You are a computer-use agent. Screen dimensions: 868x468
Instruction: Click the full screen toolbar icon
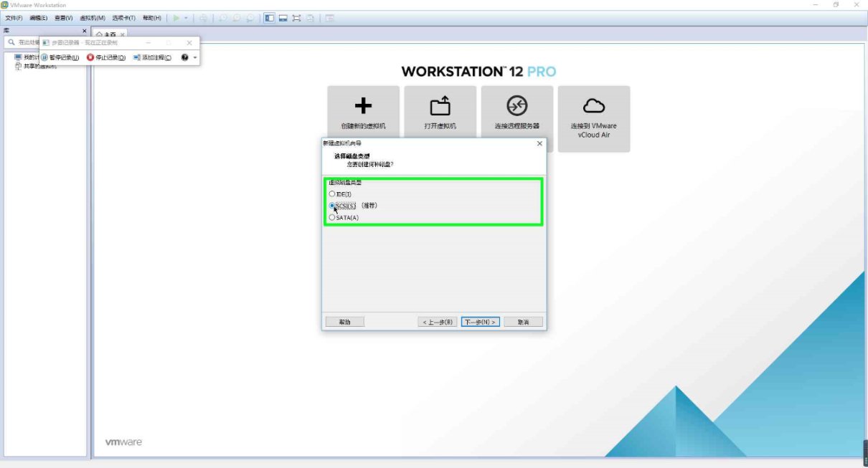tap(296, 18)
